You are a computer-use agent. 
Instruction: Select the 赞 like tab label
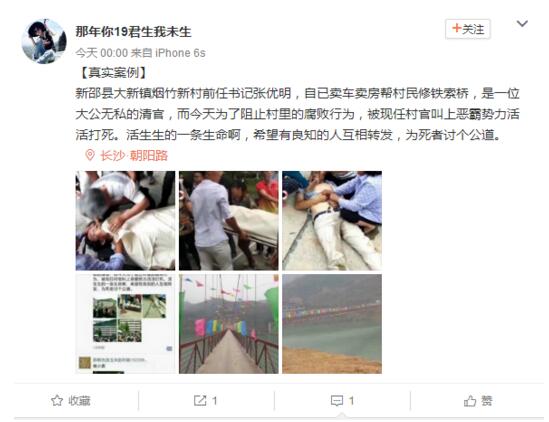coord(487,401)
